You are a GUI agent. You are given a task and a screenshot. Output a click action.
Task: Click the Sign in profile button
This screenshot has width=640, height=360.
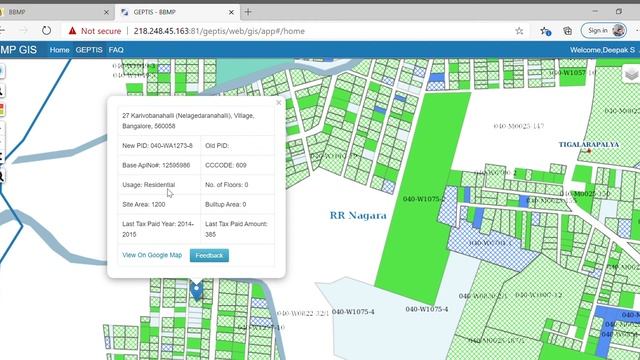[604, 31]
